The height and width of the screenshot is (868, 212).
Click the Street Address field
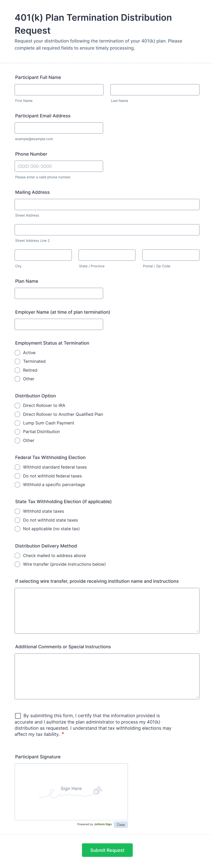point(107,204)
